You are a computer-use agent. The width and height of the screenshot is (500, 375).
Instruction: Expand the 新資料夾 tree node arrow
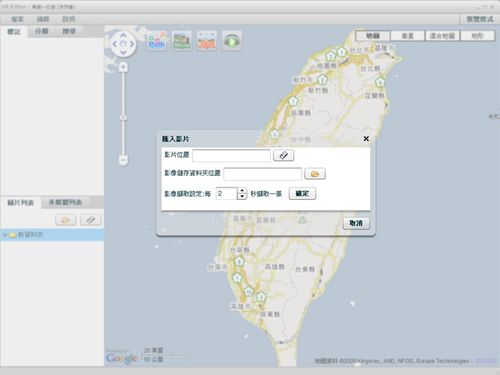point(5,235)
